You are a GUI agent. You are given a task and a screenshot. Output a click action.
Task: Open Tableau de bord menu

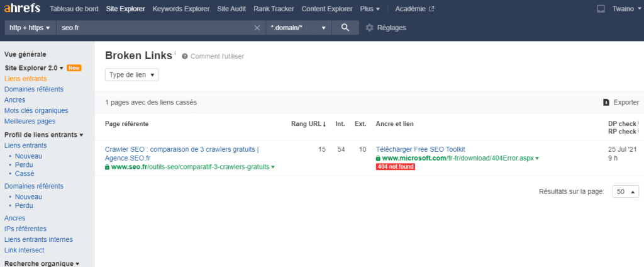(x=74, y=9)
